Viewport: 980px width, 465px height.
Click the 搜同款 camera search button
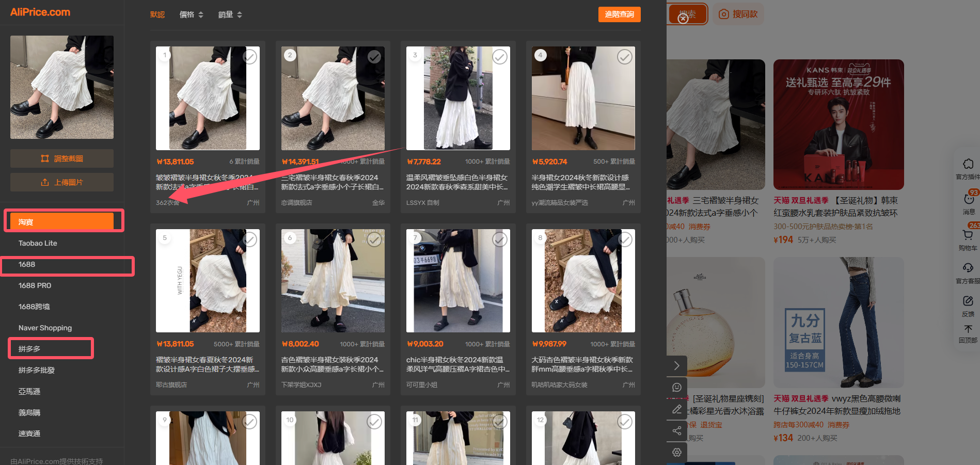(738, 14)
